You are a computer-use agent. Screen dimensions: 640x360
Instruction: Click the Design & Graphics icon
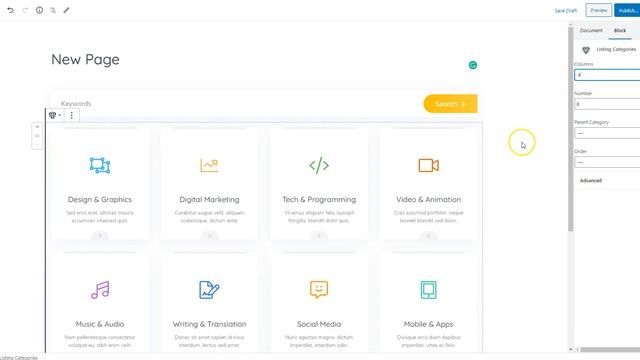pyautogui.click(x=100, y=165)
